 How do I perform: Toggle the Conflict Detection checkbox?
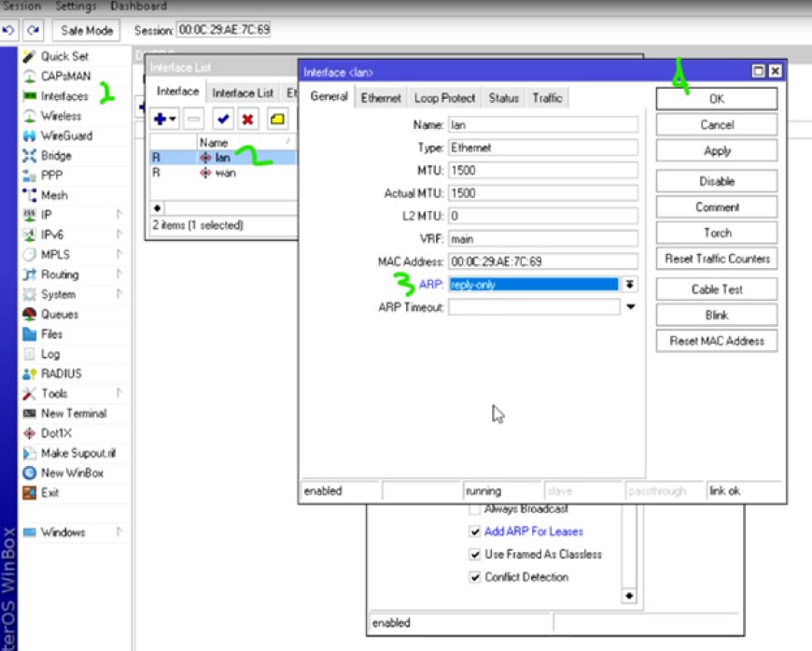coord(474,577)
